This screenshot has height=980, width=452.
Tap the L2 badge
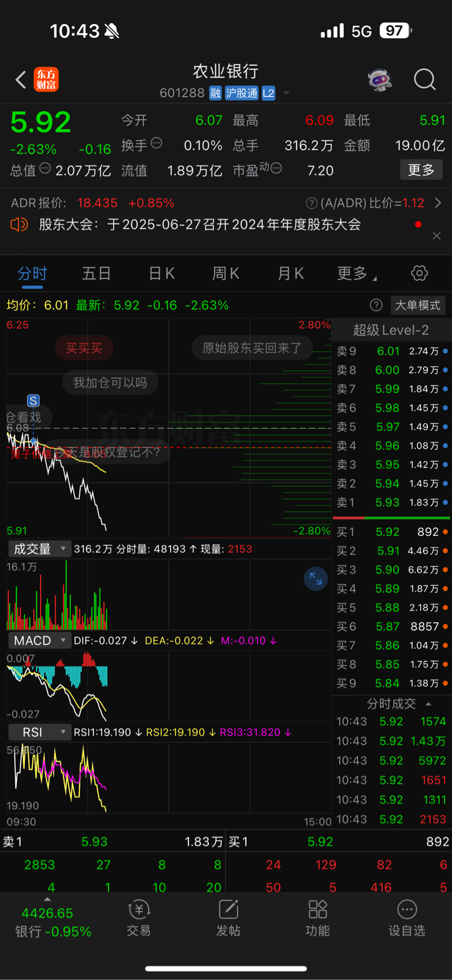(x=268, y=93)
